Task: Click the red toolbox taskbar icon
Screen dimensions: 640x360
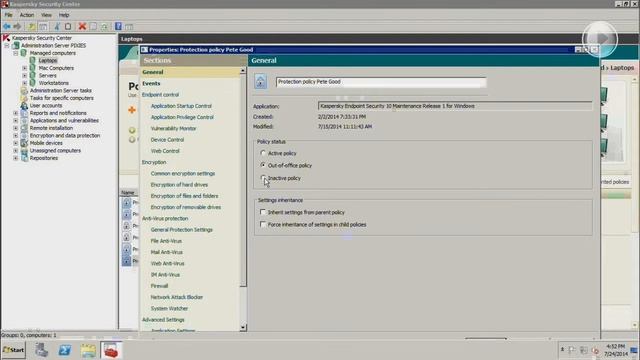Action: click(111, 350)
